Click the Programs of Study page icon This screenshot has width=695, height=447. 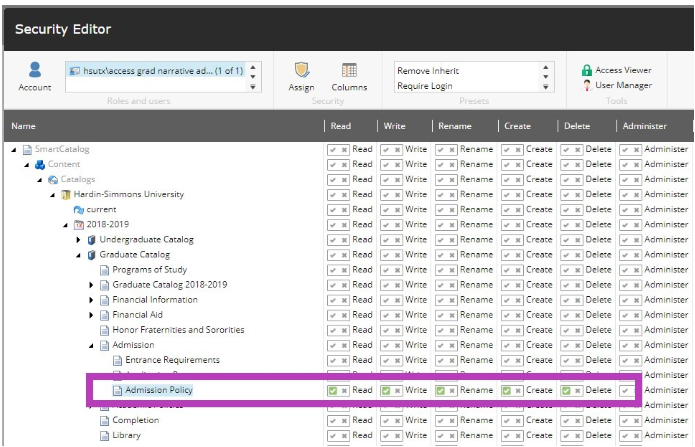[x=105, y=270]
